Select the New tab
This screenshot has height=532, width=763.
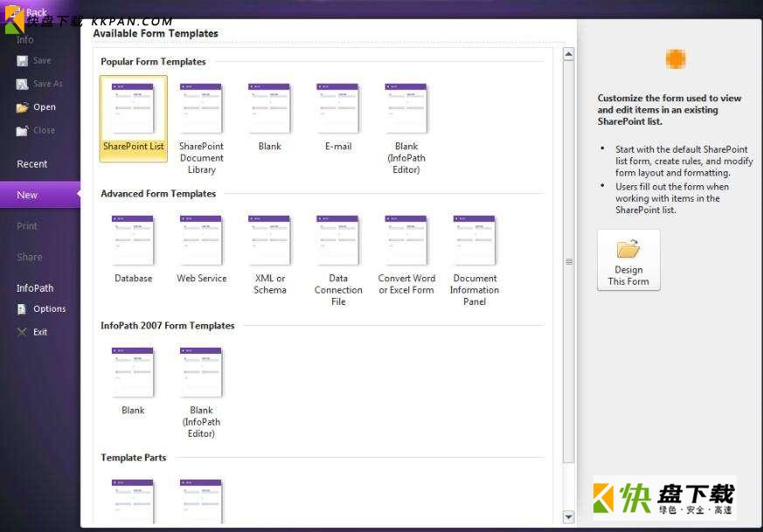pyautogui.click(x=40, y=195)
